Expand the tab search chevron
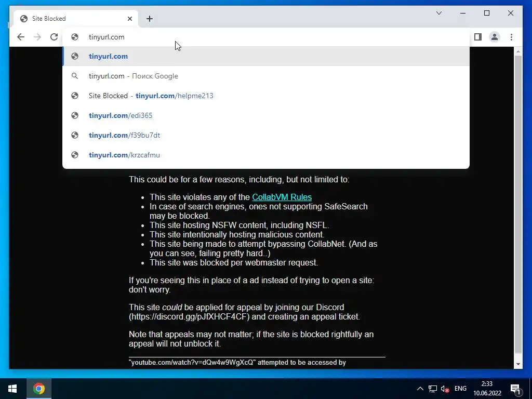The height and width of the screenshot is (399, 532). pos(438,13)
